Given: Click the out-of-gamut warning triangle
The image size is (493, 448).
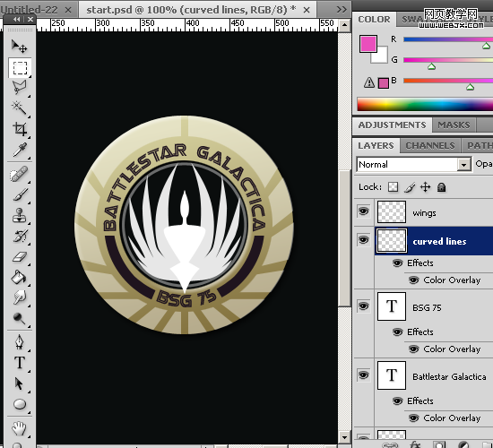Looking at the screenshot, I should click(x=369, y=82).
